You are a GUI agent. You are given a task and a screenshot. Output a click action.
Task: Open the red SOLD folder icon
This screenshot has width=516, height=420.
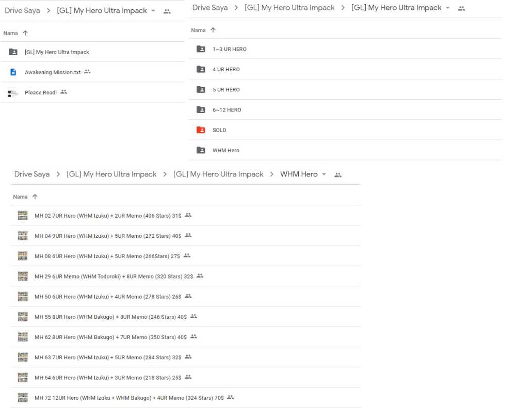[201, 130]
